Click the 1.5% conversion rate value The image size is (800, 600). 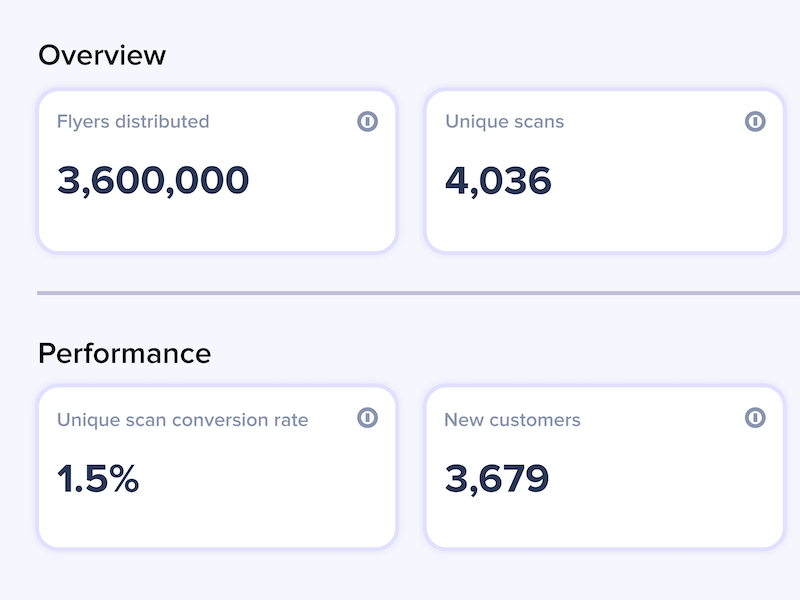(x=97, y=479)
